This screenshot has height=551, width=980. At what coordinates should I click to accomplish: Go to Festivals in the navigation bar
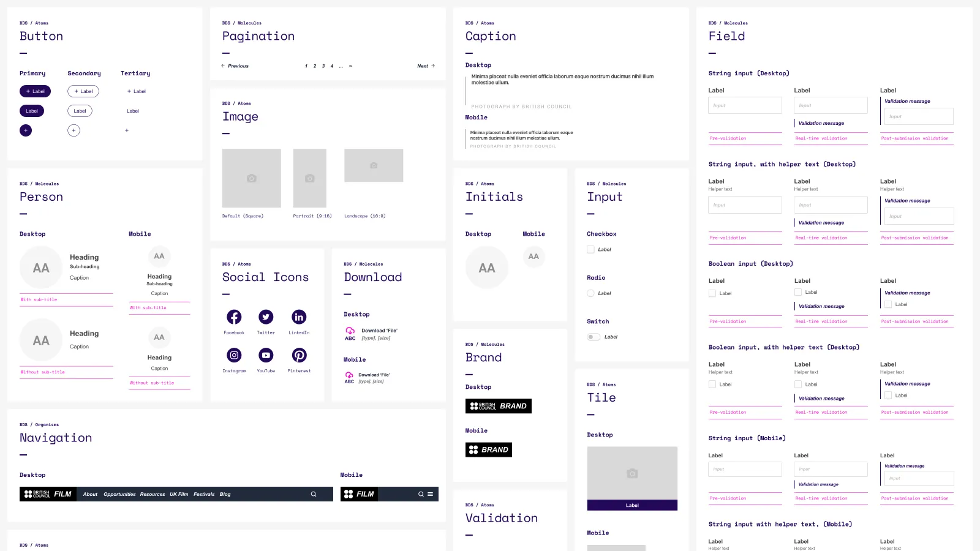click(x=204, y=494)
